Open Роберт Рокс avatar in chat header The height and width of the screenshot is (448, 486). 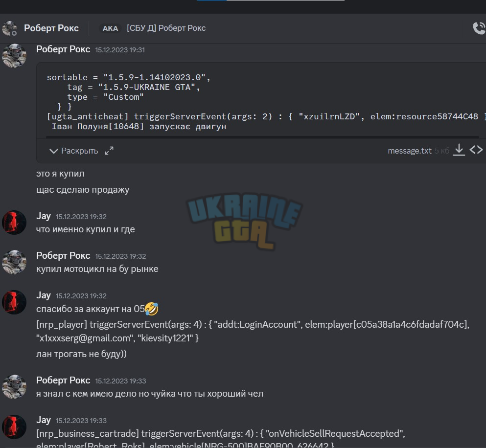10,28
